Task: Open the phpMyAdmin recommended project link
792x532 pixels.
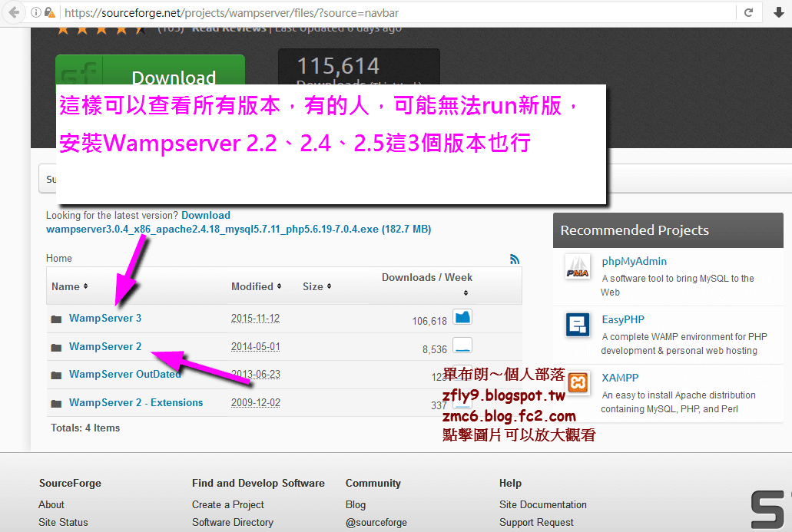Action: (x=634, y=262)
